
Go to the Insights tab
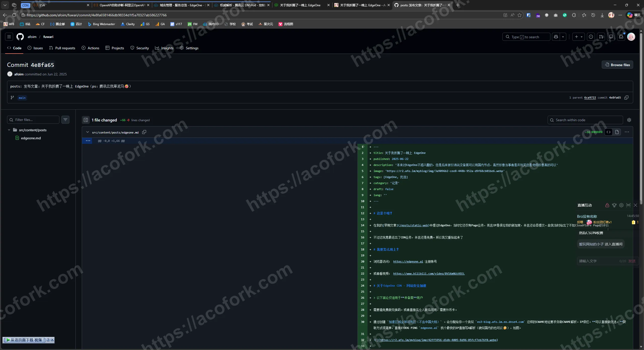point(164,48)
